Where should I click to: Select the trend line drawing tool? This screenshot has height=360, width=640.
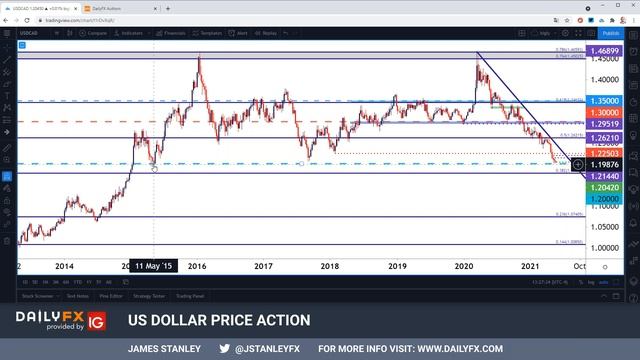coord(7,60)
